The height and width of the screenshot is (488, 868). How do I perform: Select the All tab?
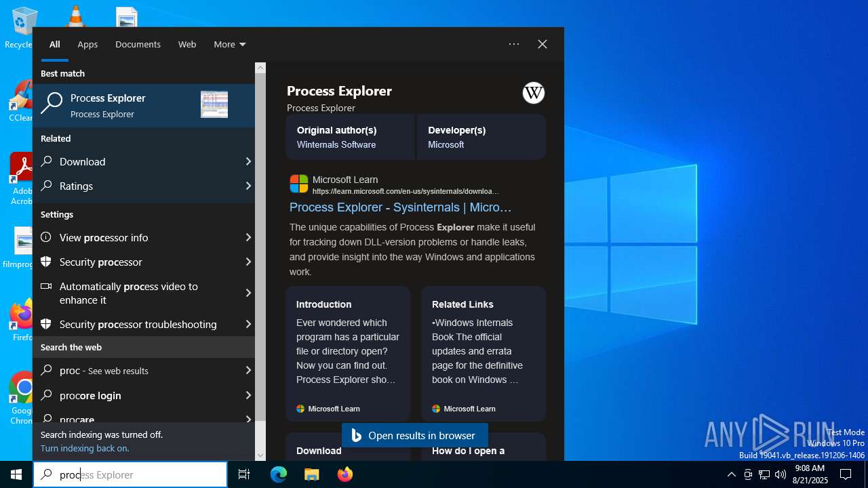click(x=55, y=44)
